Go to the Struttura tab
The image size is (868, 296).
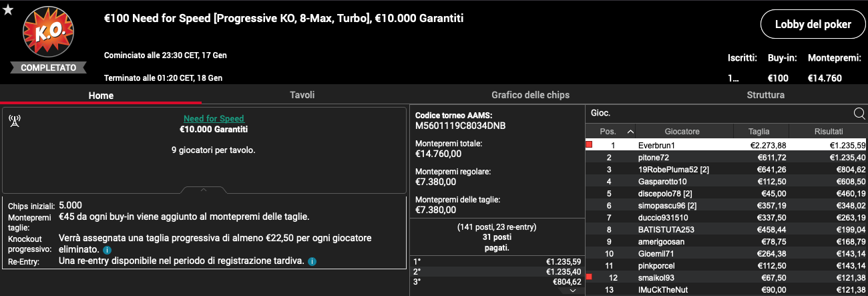pos(765,95)
